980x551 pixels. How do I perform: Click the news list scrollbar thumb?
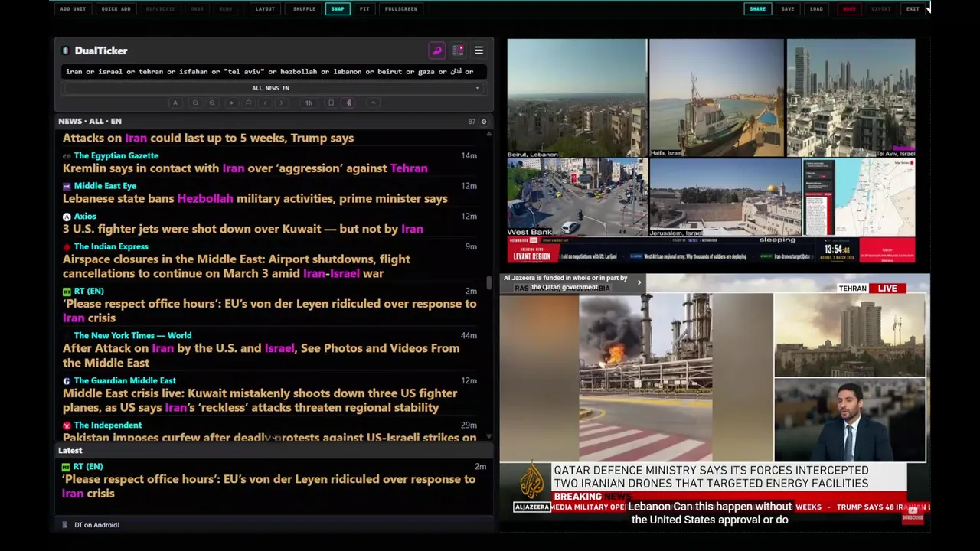tap(488, 282)
